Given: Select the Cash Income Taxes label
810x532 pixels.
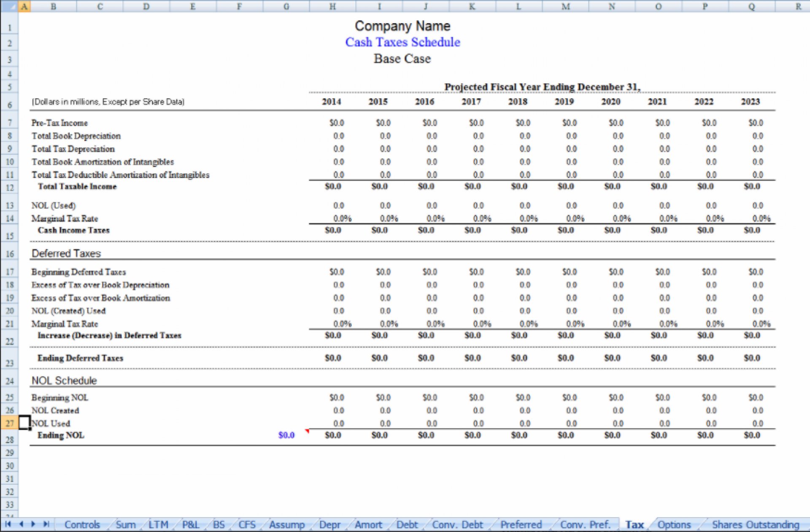Looking at the screenshot, I should point(74,230).
